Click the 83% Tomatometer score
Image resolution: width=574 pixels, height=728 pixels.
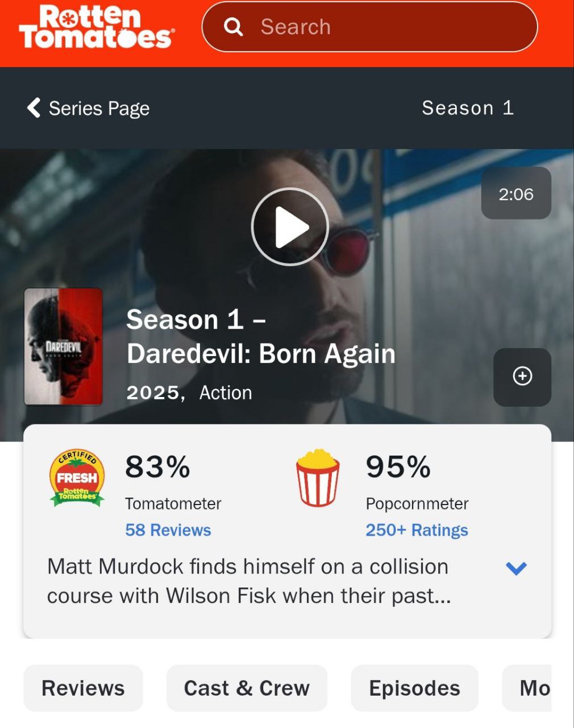pos(157,467)
